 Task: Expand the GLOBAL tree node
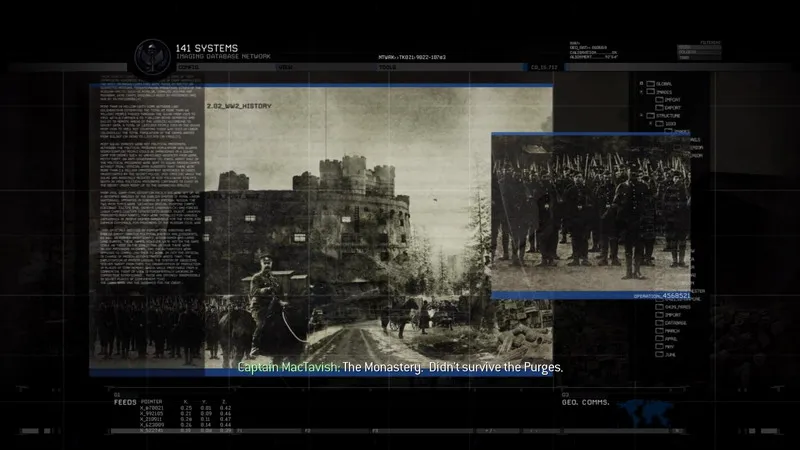point(641,83)
